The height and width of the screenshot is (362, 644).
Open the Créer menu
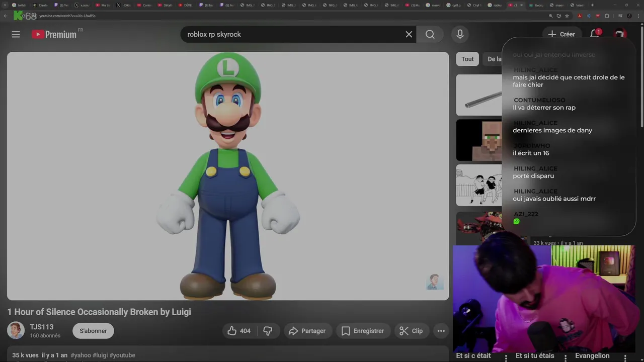[561, 34]
